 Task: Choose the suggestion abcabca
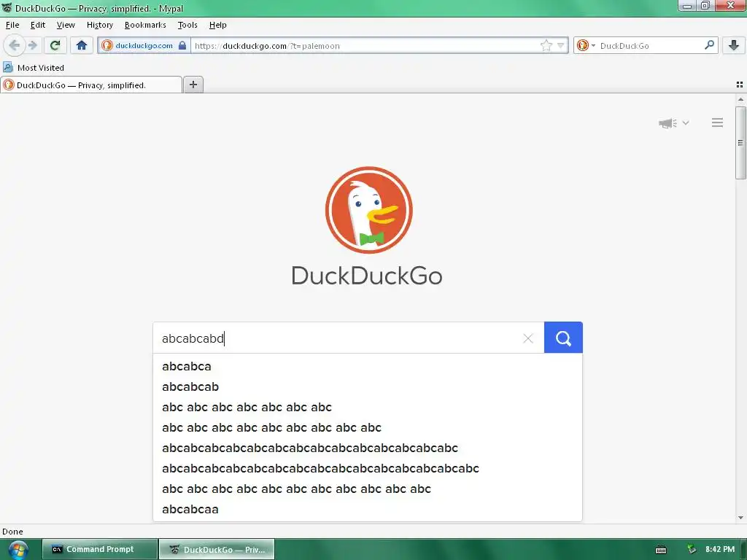click(368, 366)
